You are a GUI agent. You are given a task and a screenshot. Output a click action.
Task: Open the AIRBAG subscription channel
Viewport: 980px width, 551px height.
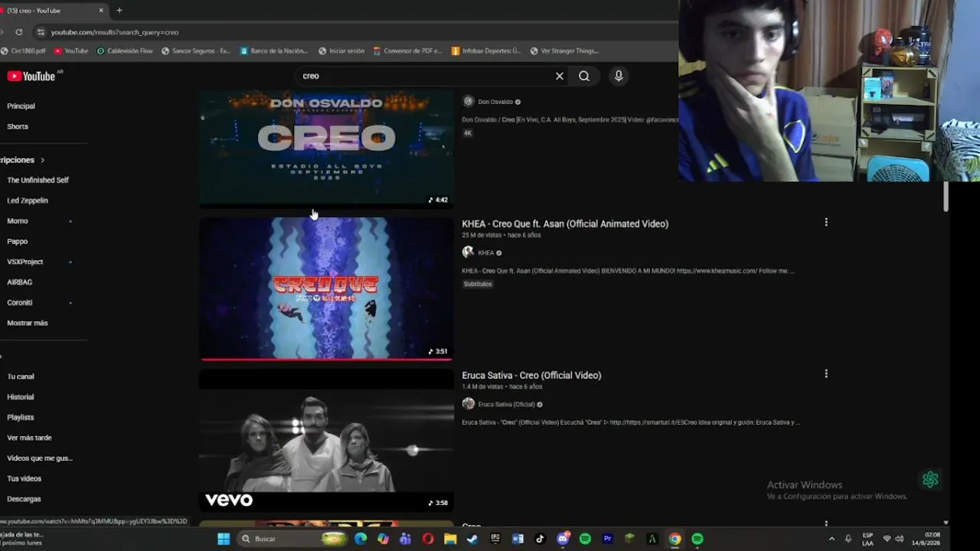click(x=20, y=282)
